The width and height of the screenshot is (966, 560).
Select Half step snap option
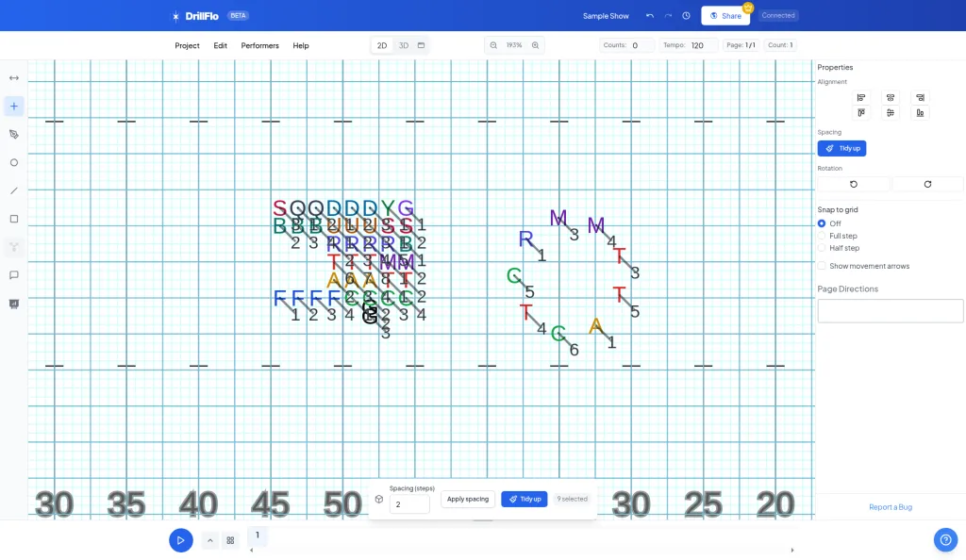822,248
